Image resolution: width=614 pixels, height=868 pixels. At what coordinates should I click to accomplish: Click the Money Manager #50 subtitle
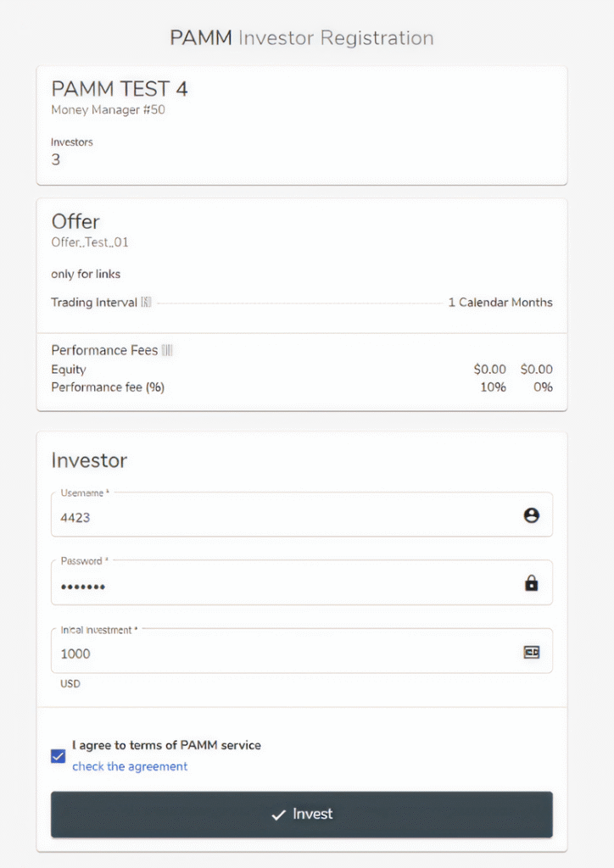108,110
